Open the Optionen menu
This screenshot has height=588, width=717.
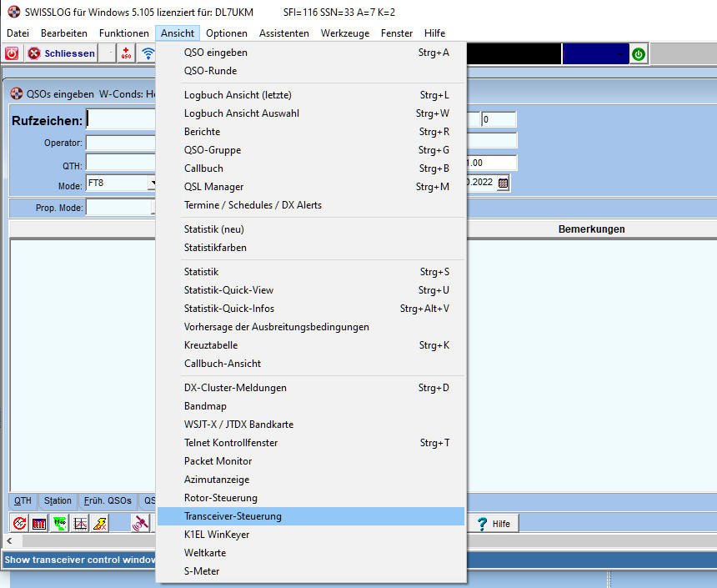tap(227, 33)
